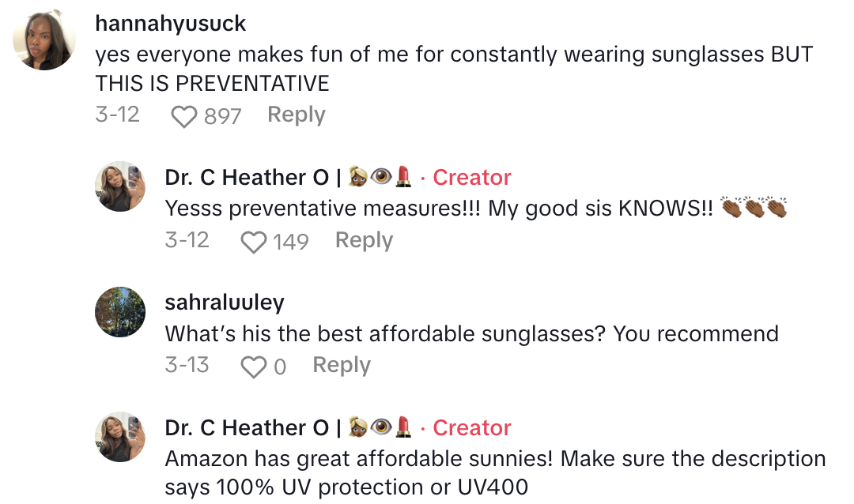
Task: Click Dr. C Heather O name above 'Yesss' reply
Action: click(247, 178)
